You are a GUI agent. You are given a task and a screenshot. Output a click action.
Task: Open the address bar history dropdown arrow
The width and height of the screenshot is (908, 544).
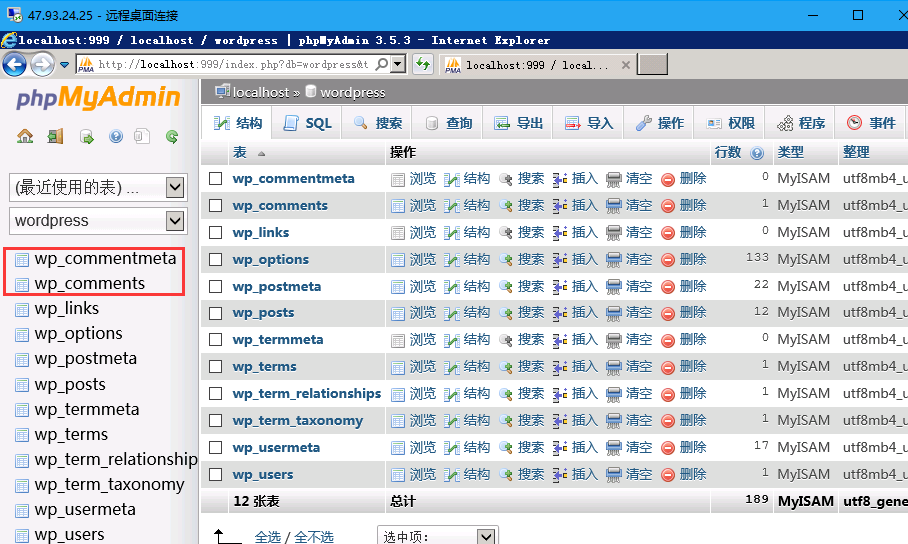(x=398, y=64)
